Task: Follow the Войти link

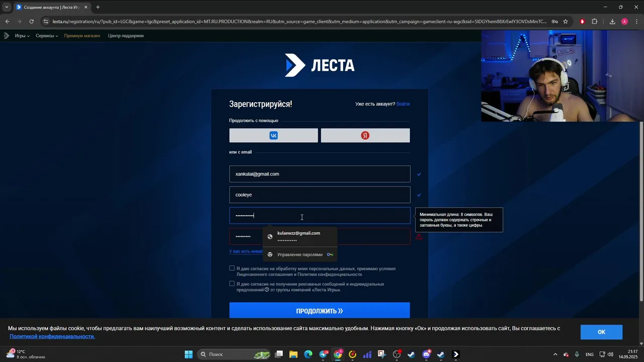Action: pyautogui.click(x=403, y=104)
